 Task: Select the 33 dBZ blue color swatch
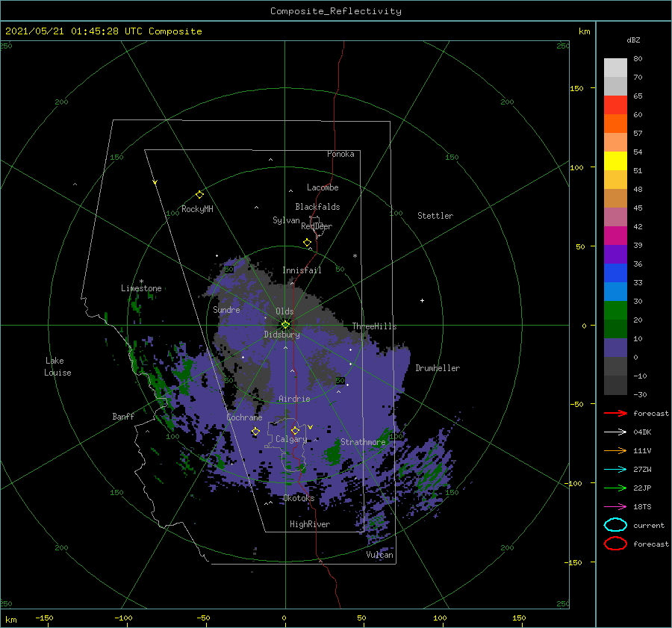tap(615, 291)
